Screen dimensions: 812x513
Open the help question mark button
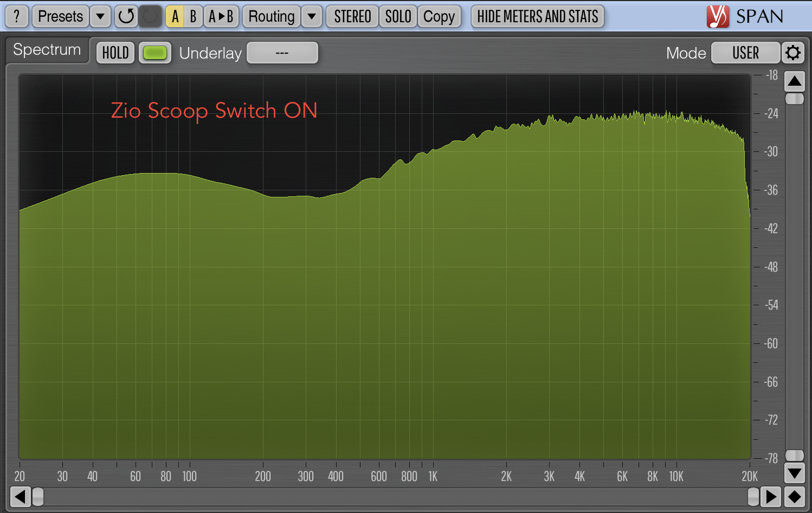click(17, 16)
